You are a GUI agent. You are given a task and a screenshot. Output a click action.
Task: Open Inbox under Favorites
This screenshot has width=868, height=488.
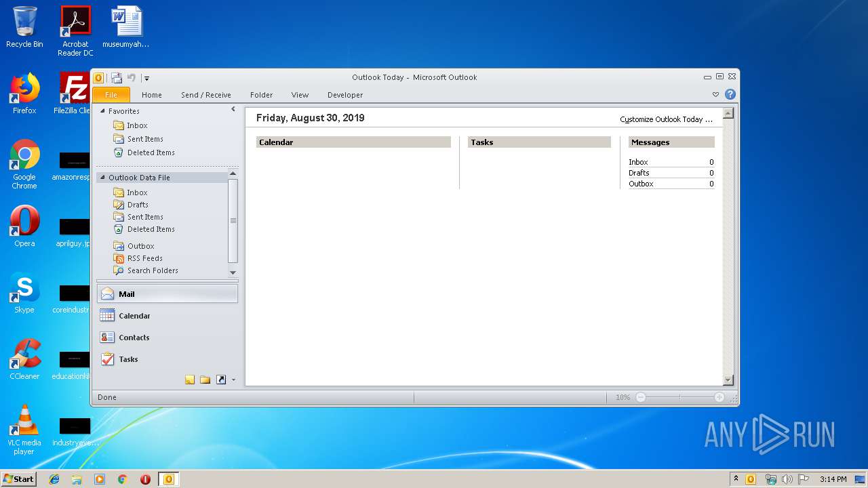(x=137, y=125)
